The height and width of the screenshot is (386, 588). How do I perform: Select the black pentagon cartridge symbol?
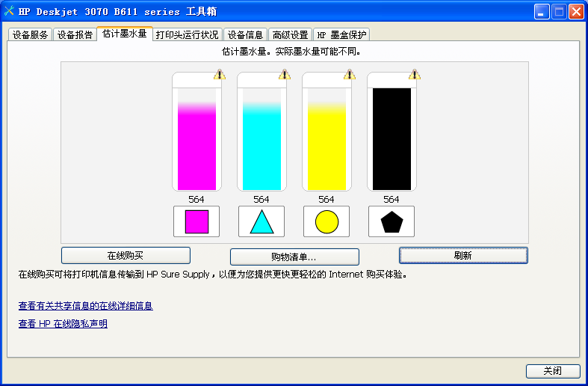392,221
